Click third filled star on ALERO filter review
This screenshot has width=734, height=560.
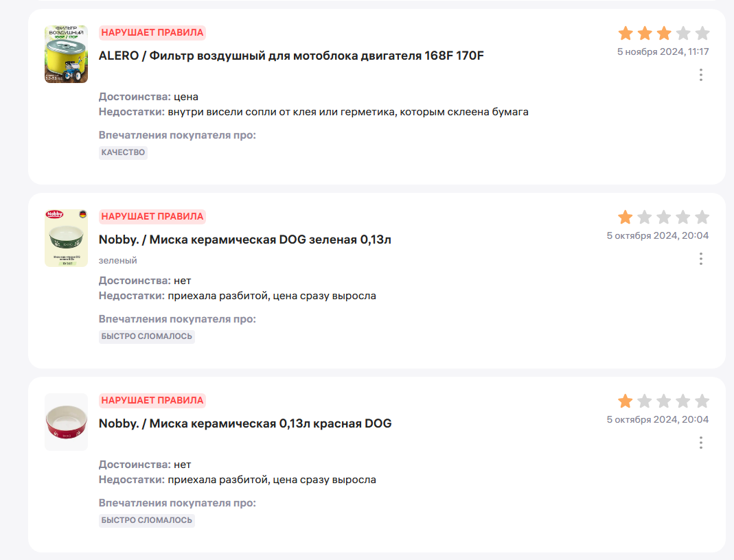tap(664, 33)
